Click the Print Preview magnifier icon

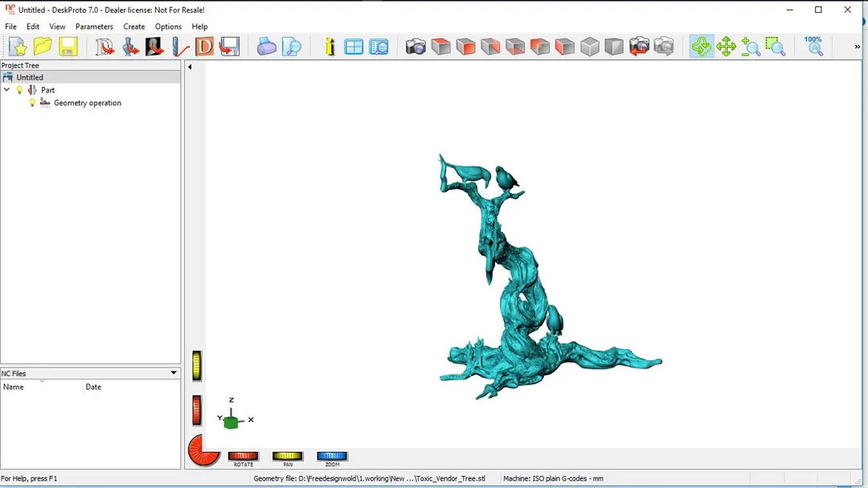[292, 47]
